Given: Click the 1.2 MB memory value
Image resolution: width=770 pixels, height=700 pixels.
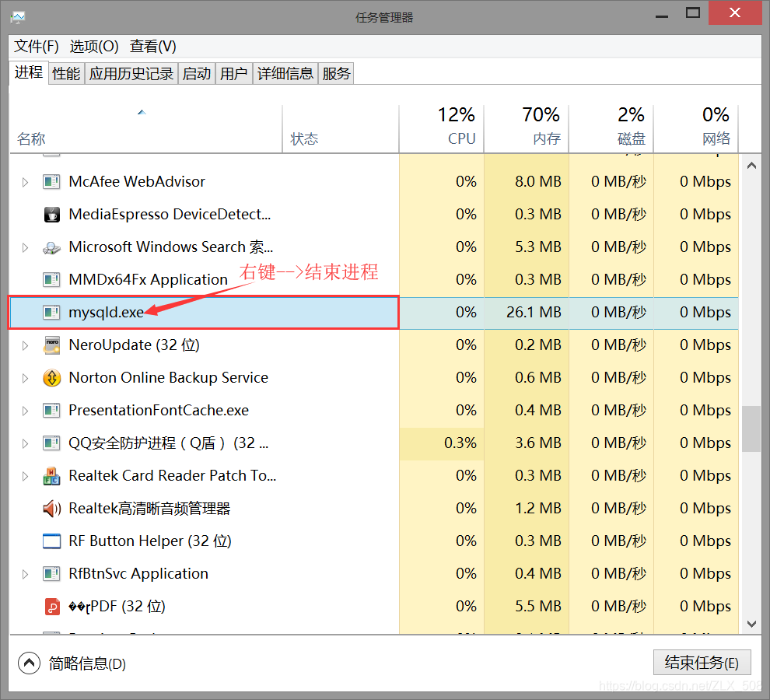Looking at the screenshot, I should point(537,509).
